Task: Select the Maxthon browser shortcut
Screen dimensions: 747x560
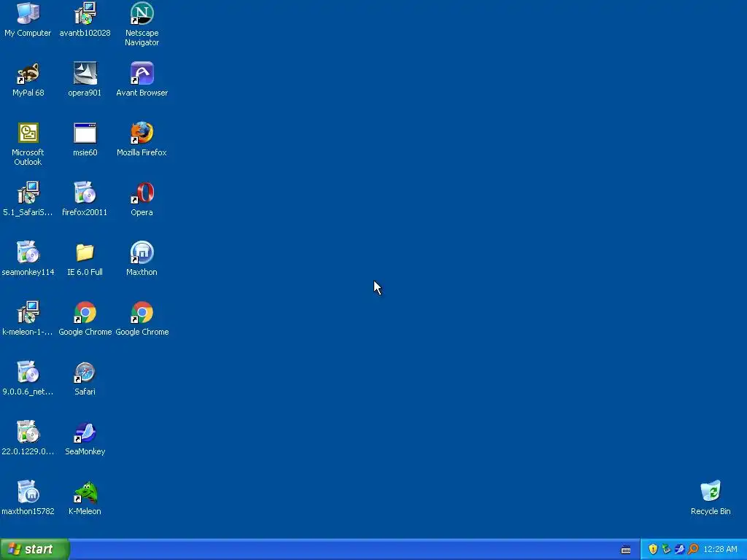Action: pos(142,252)
